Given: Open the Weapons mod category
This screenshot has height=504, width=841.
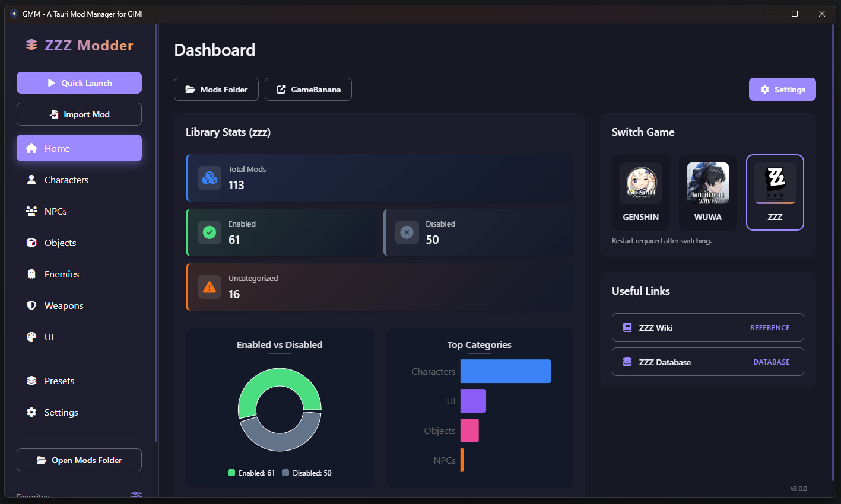Looking at the screenshot, I should [x=63, y=305].
